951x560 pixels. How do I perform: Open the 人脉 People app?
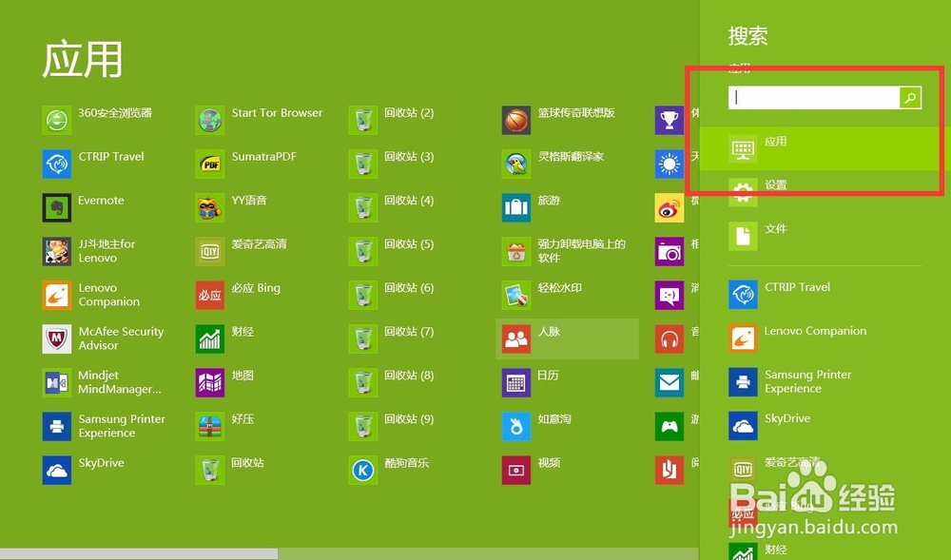[x=567, y=338]
